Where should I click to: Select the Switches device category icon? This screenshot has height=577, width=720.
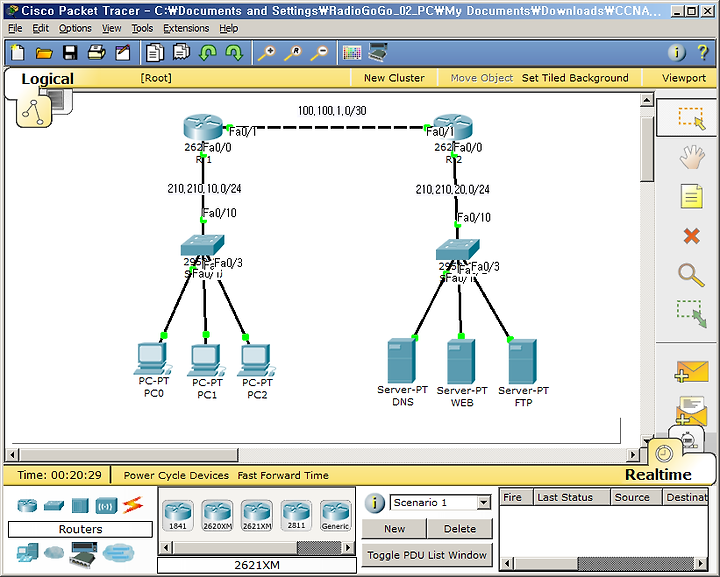54,506
